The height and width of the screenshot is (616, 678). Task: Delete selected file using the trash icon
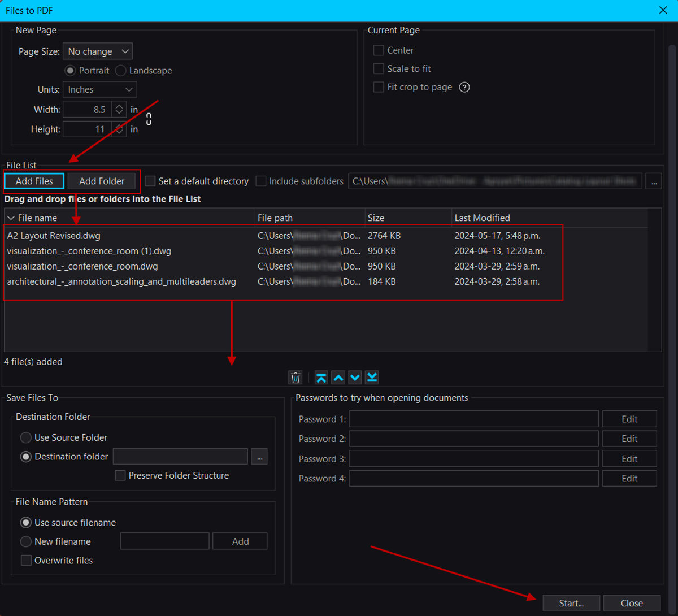coord(295,378)
